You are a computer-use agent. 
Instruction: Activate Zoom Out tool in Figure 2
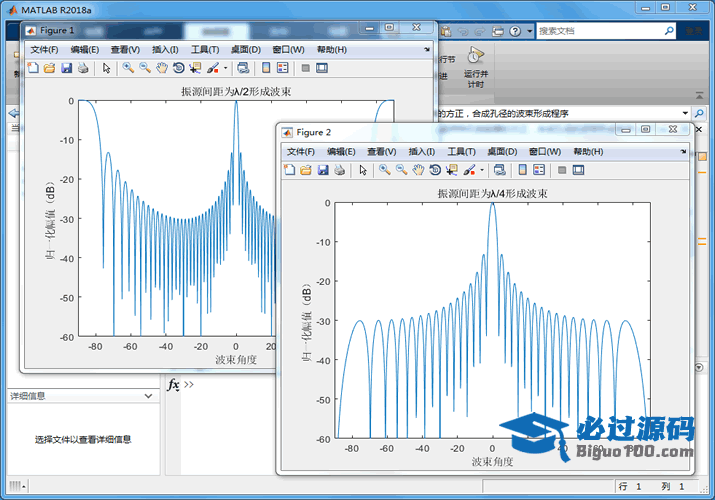click(x=402, y=170)
